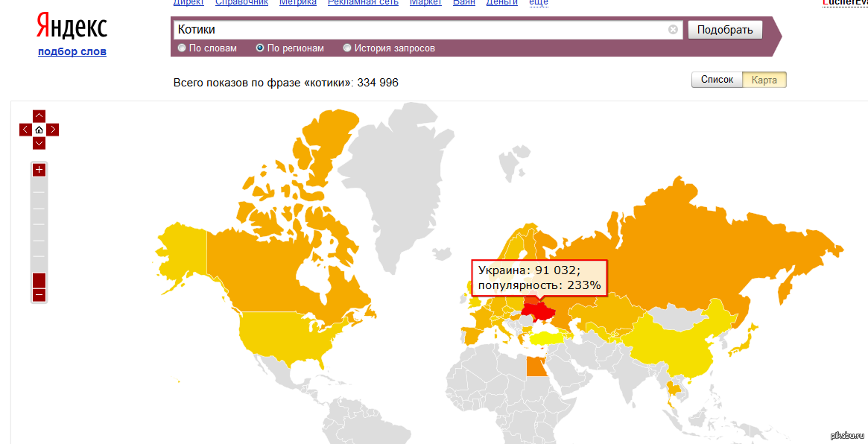Select the "По регионам" radio option
868x444 pixels.
(x=260, y=48)
